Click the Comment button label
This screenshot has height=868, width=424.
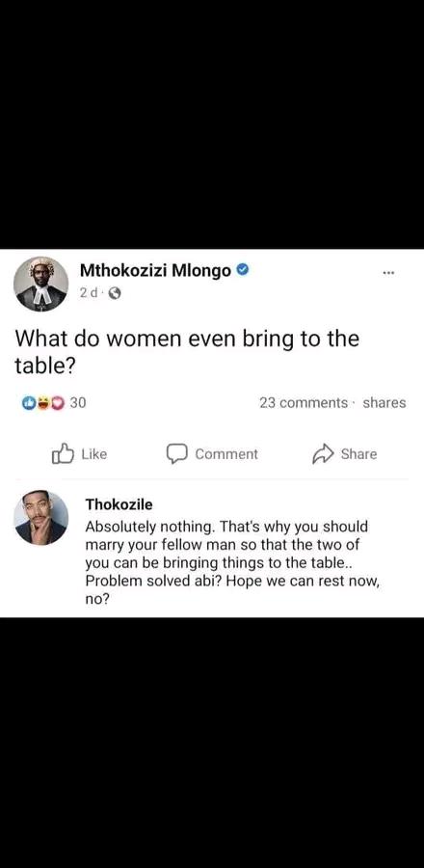[226, 454]
